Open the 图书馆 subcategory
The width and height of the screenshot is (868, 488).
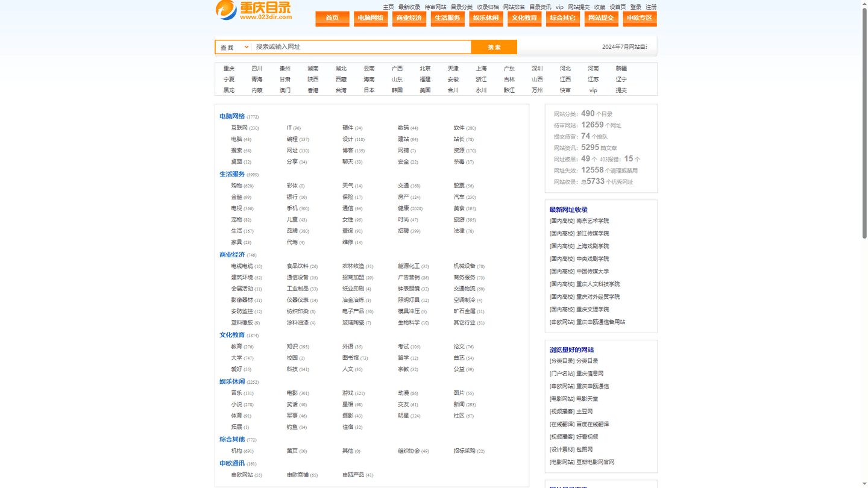coord(350,358)
